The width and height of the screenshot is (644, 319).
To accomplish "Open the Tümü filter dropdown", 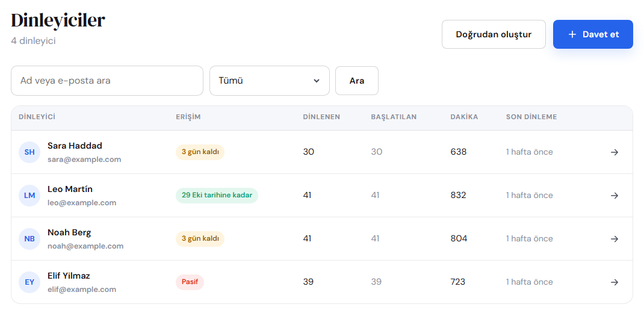I will point(270,81).
